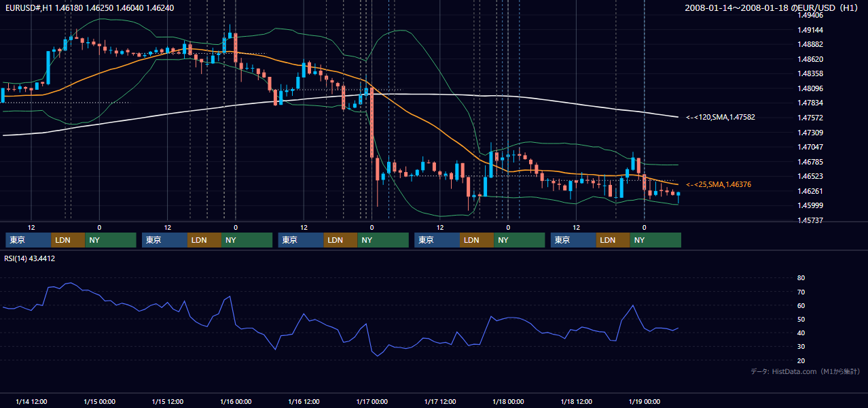Viewport: 868px width, 408px height.
Task: Select the 1/15 12:00 time axis label
Action: click(167, 402)
